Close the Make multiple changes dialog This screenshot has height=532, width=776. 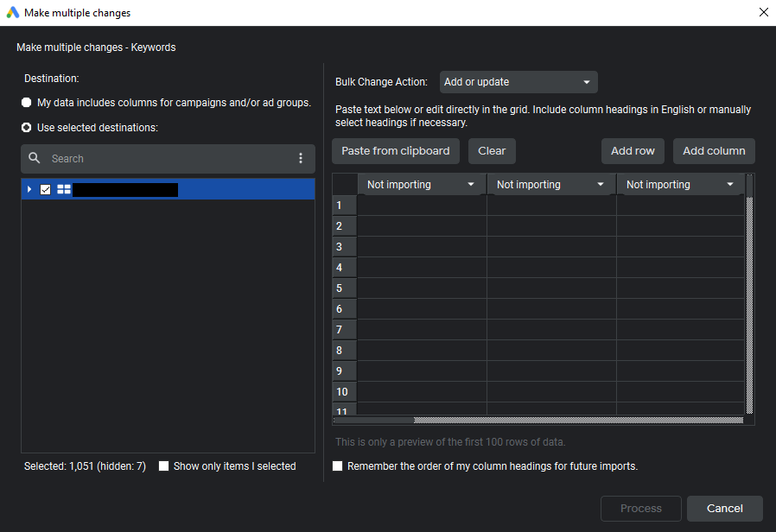point(763,13)
